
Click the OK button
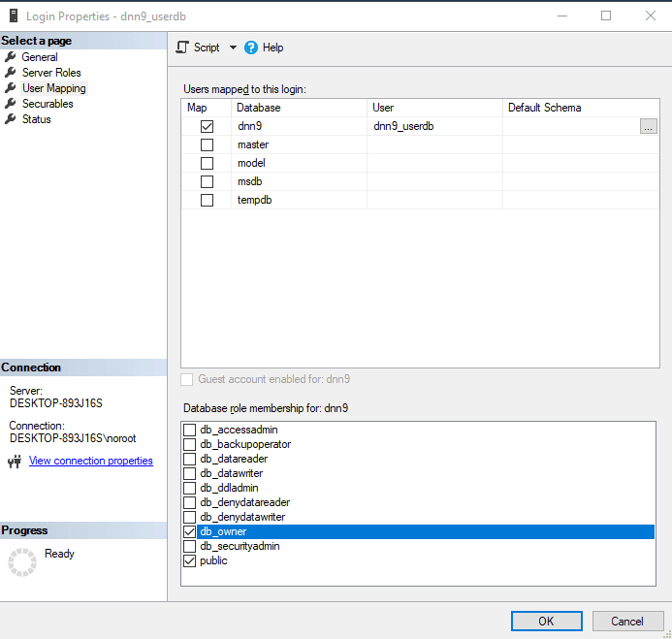pyautogui.click(x=546, y=621)
